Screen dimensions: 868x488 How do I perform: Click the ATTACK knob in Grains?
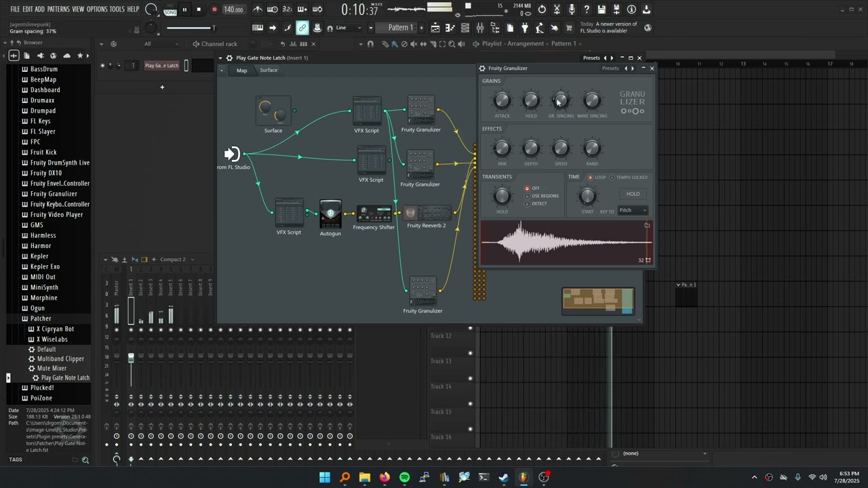502,101
